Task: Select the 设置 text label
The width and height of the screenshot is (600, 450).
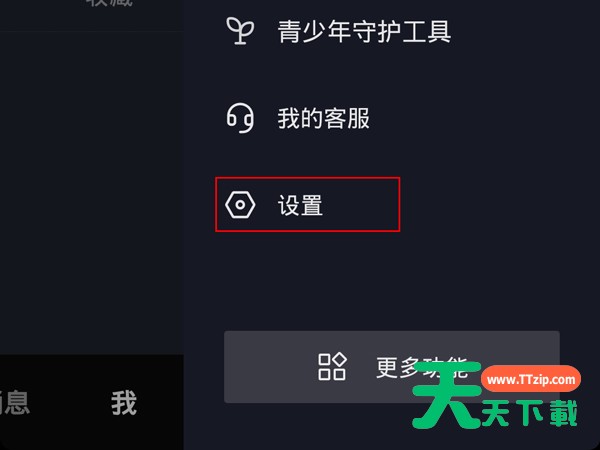Action: click(300, 205)
